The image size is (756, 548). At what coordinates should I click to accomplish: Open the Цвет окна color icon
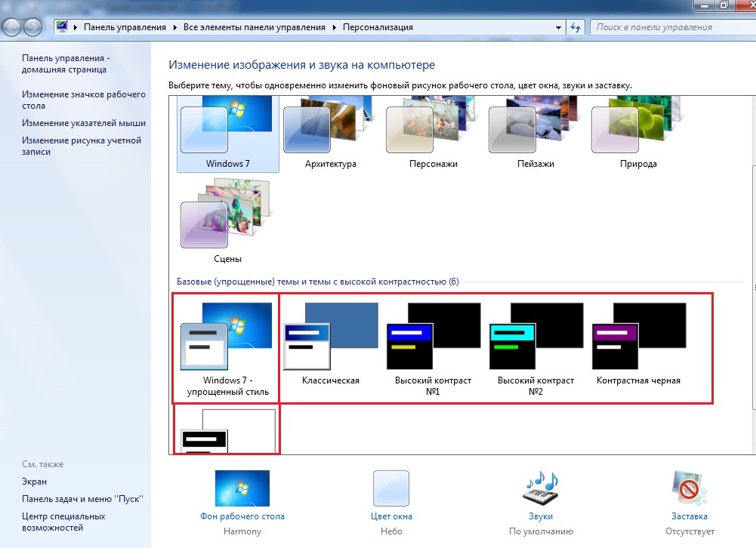[391, 488]
